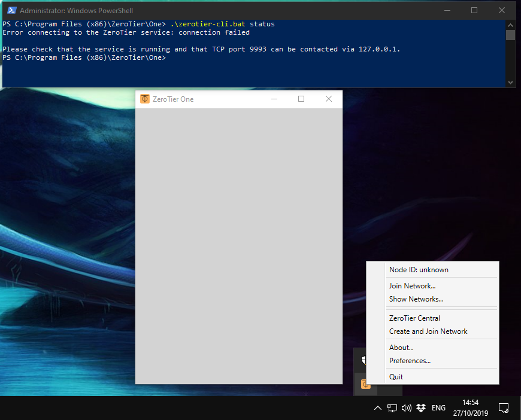The image size is (521, 420).
Task: Close the Administrator PowerShell window
Action: tap(502, 11)
